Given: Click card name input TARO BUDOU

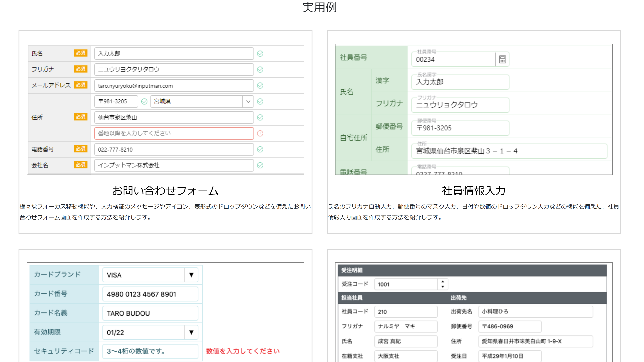Looking at the screenshot, I should pos(150,313).
